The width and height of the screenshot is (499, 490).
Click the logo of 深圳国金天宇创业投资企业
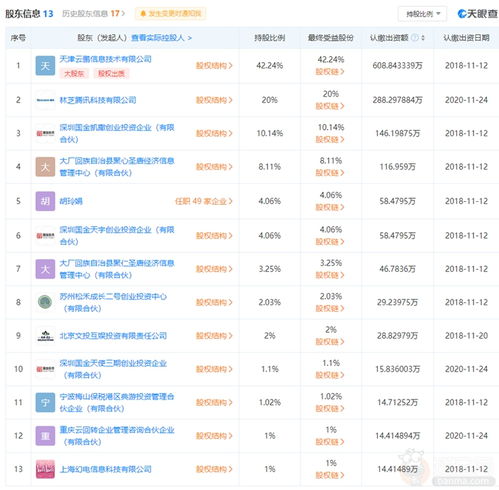45,236
